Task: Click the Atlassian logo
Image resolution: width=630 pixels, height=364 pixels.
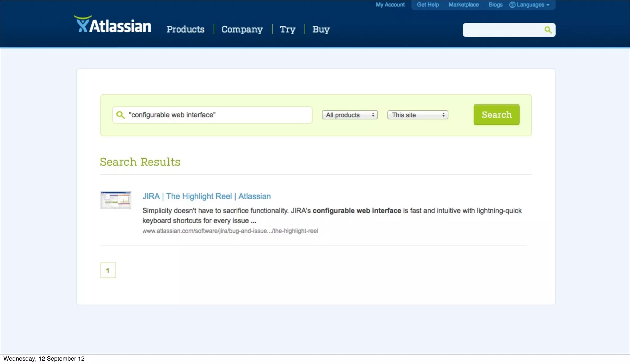Action: [x=113, y=25]
